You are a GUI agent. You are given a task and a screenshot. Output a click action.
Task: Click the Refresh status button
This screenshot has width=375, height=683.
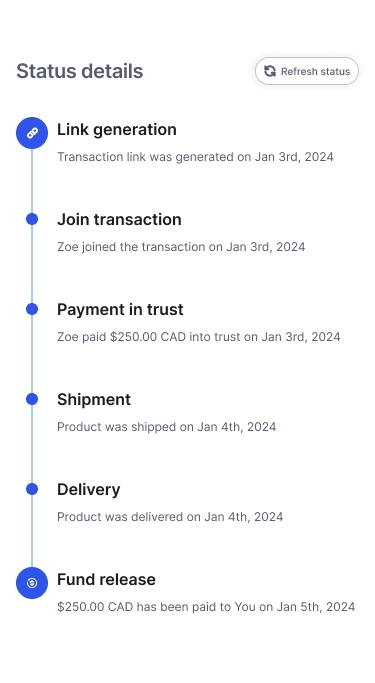point(307,71)
